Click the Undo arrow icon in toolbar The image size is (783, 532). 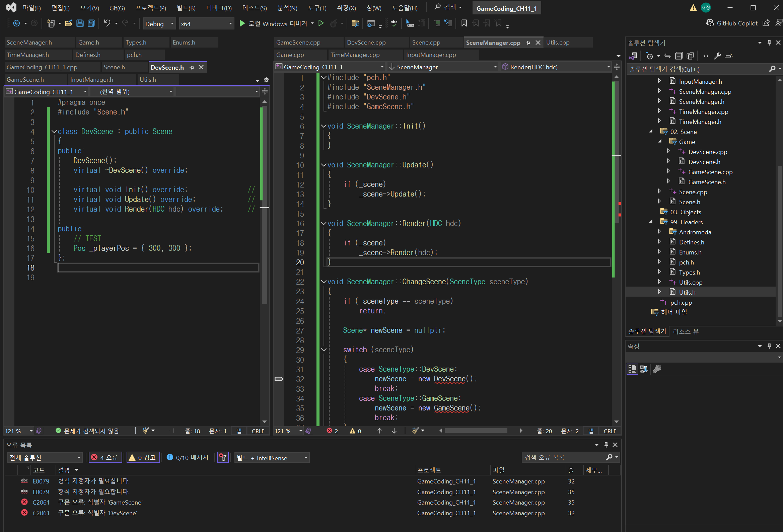point(107,23)
